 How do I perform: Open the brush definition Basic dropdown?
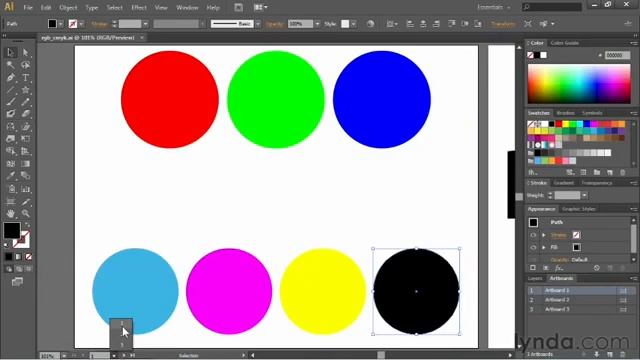(x=258, y=24)
